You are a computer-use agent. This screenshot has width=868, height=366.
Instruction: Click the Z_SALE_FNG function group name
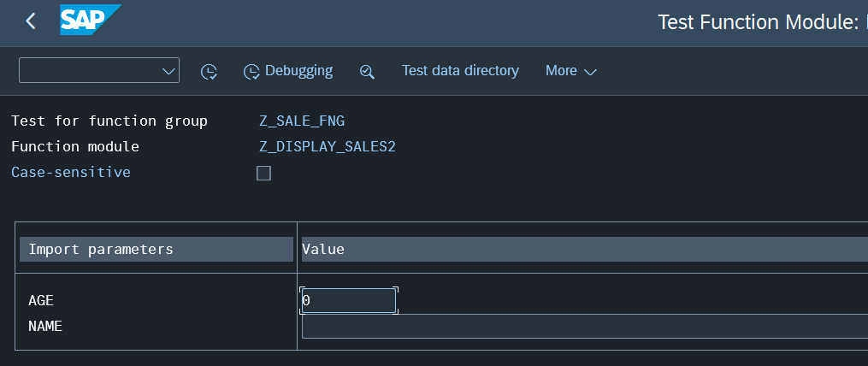(302, 121)
